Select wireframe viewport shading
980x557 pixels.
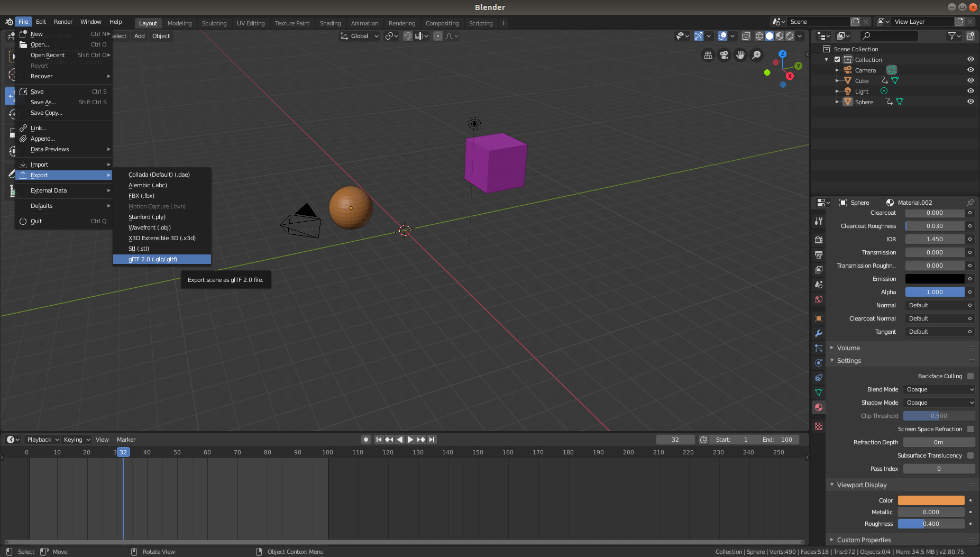tap(759, 36)
